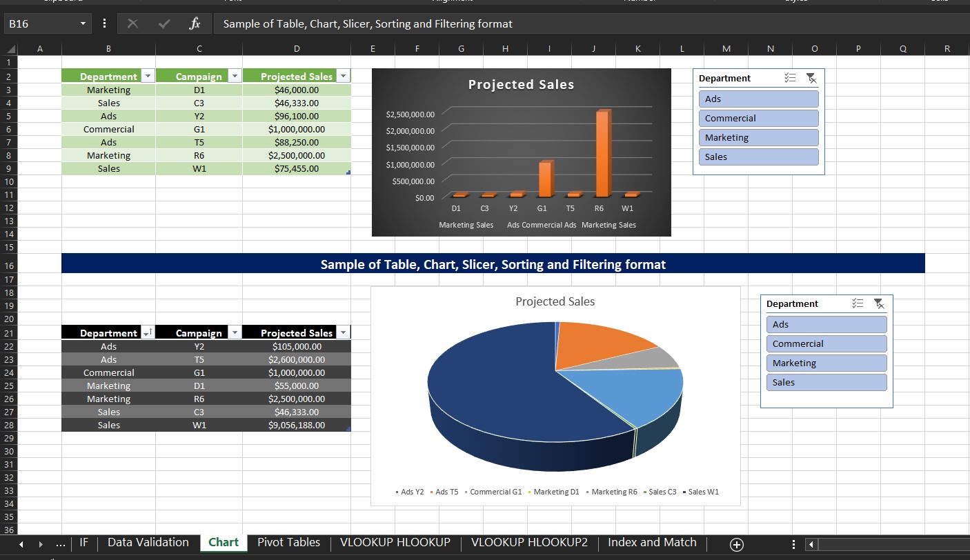Select the orange pie slice

coord(600,345)
